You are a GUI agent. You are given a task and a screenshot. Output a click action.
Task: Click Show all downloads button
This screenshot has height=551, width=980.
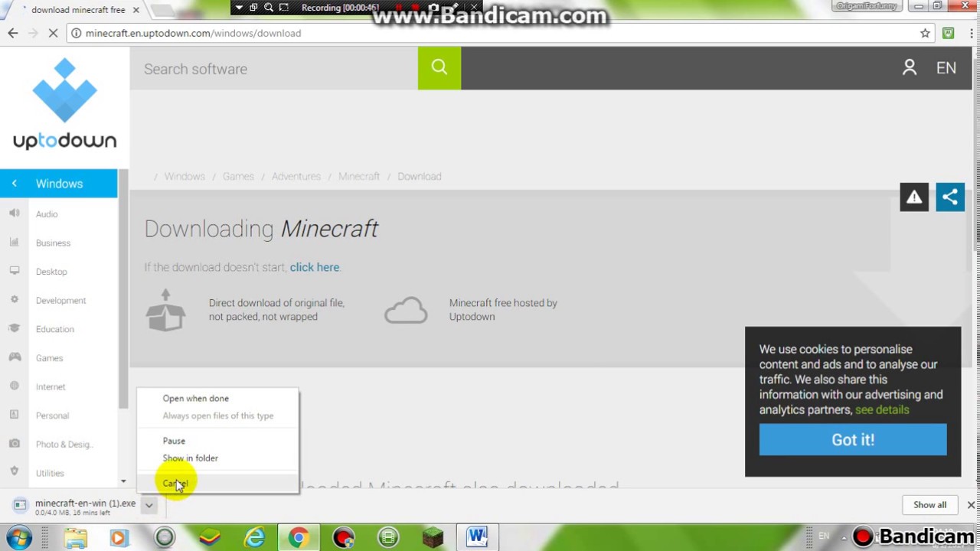(929, 504)
